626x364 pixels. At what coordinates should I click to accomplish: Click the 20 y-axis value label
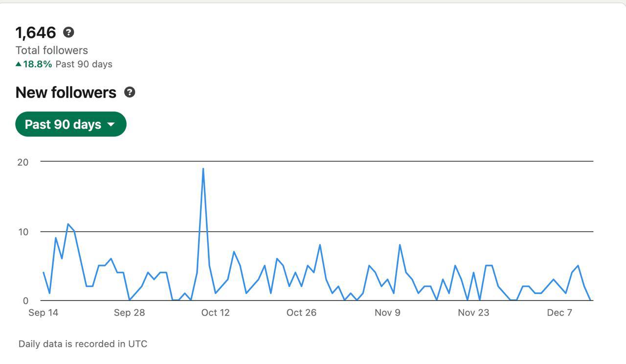point(23,162)
